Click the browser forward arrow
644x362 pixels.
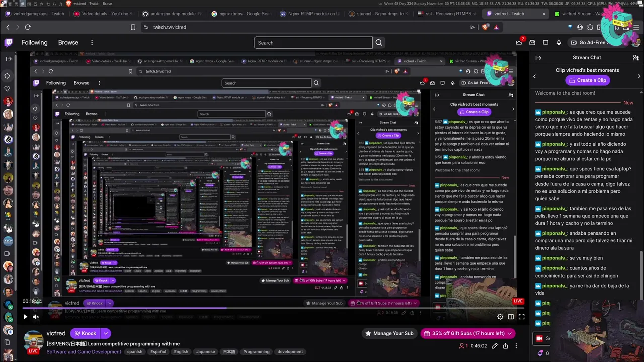[18, 27]
